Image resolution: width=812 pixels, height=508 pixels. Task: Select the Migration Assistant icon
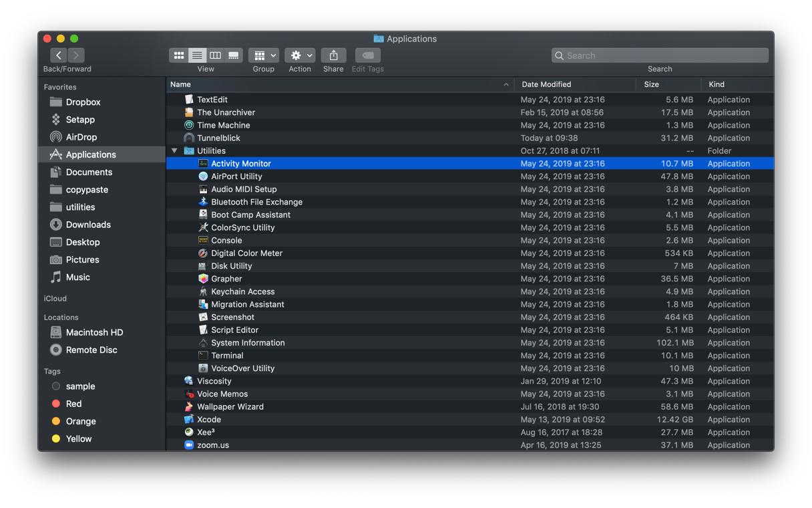(203, 304)
